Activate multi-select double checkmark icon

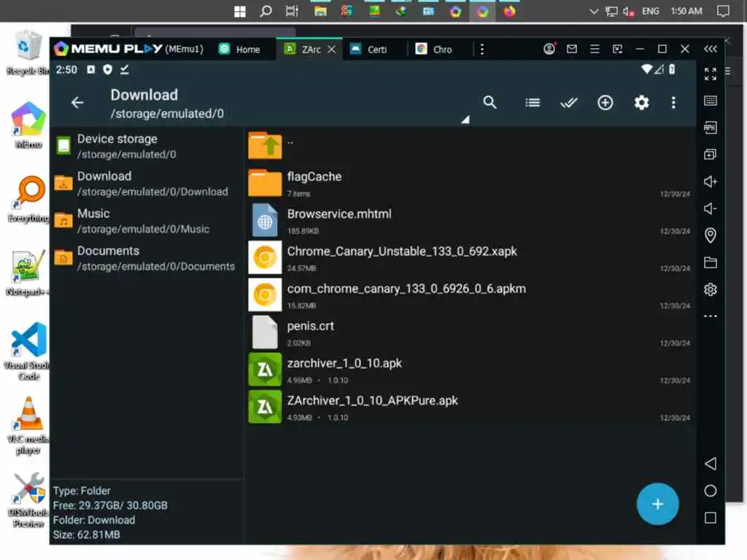point(568,102)
